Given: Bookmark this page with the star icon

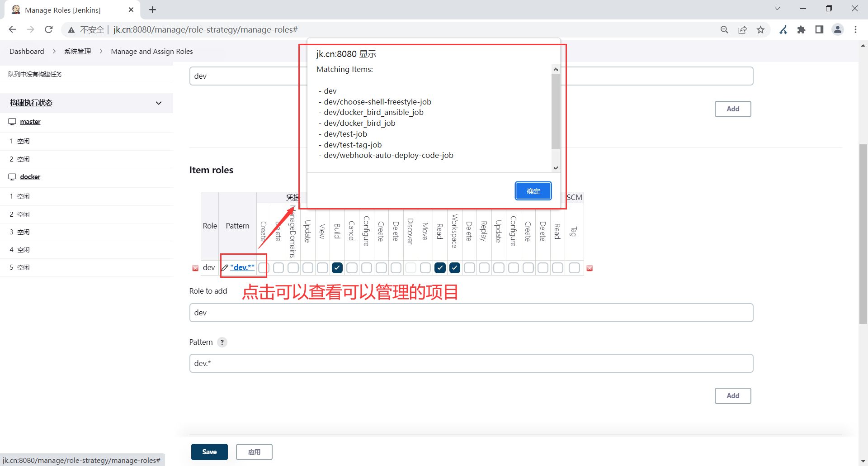Looking at the screenshot, I should tap(760, 29).
